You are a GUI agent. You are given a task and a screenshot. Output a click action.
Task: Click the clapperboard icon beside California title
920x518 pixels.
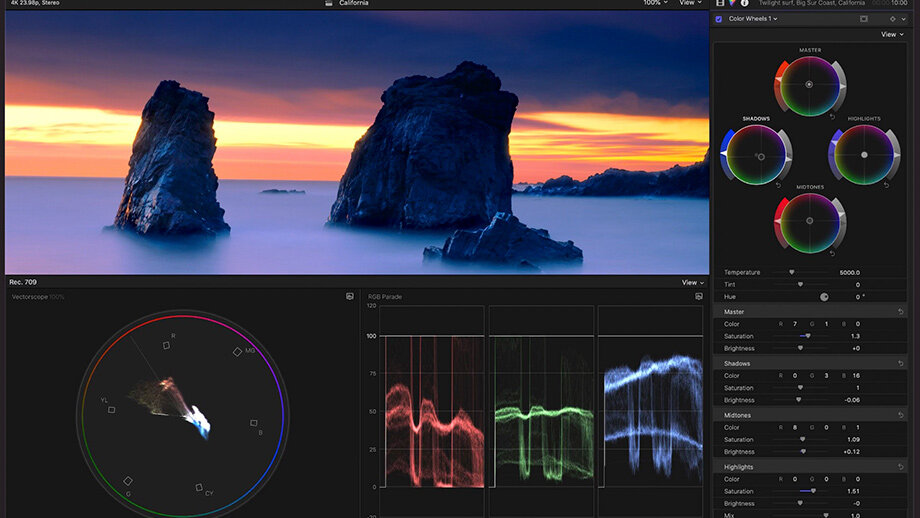[x=329, y=3]
